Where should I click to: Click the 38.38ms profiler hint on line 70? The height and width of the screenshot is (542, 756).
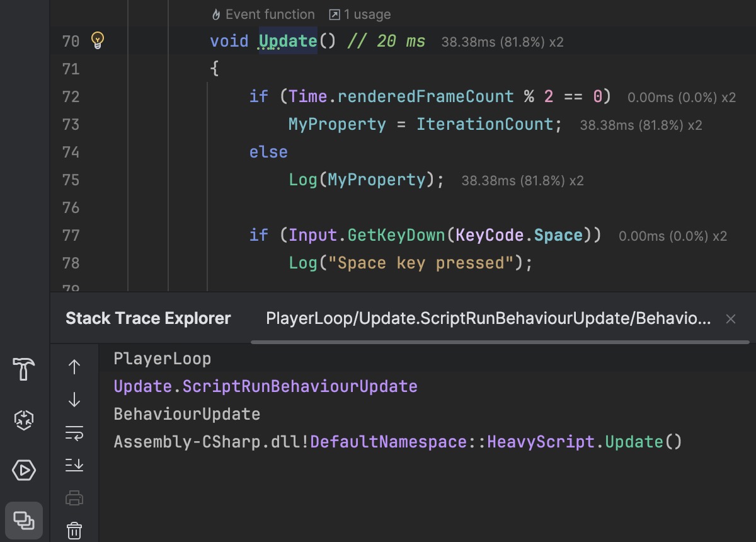502,42
